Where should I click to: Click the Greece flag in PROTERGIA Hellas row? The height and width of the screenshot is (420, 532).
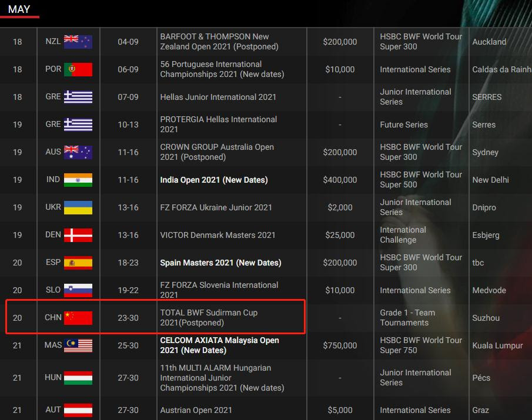click(x=78, y=125)
